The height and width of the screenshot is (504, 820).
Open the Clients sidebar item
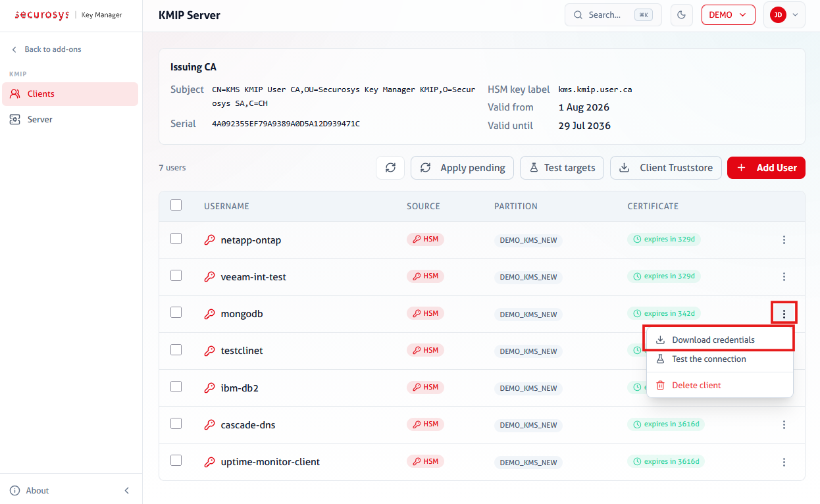click(70, 94)
